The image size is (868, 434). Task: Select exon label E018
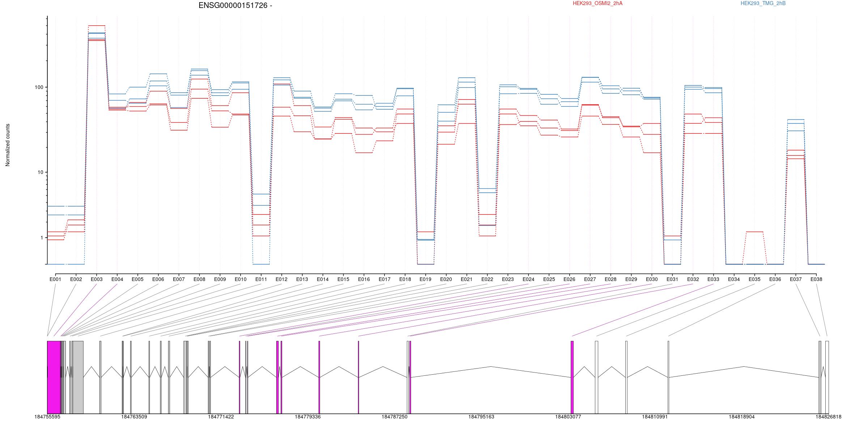click(x=405, y=279)
